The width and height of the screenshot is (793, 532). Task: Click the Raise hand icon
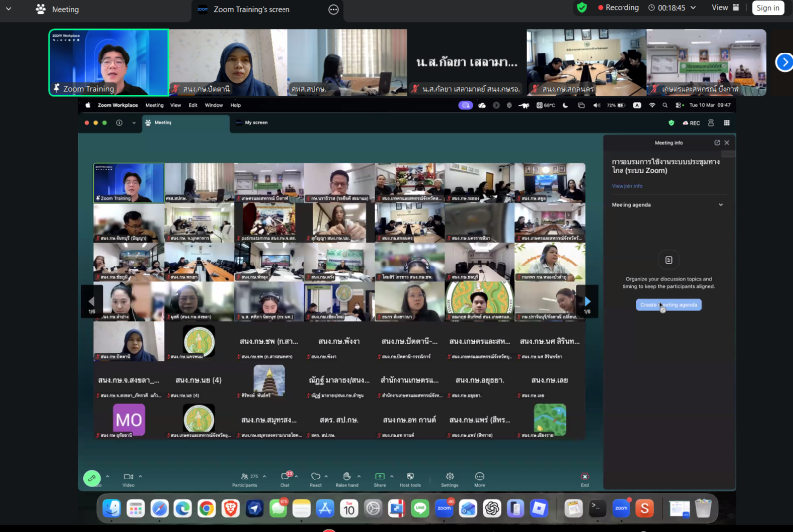click(346, 477)
